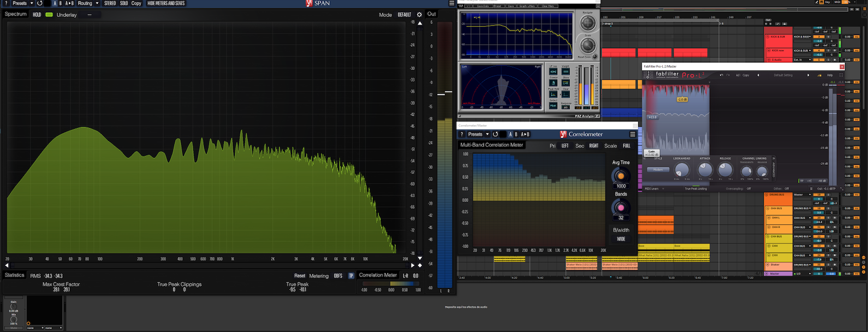Image resolution: width=868 pixels, height=332 pixels.
Task: Click SPAN vertical scale down arrow
Action: 420,258
